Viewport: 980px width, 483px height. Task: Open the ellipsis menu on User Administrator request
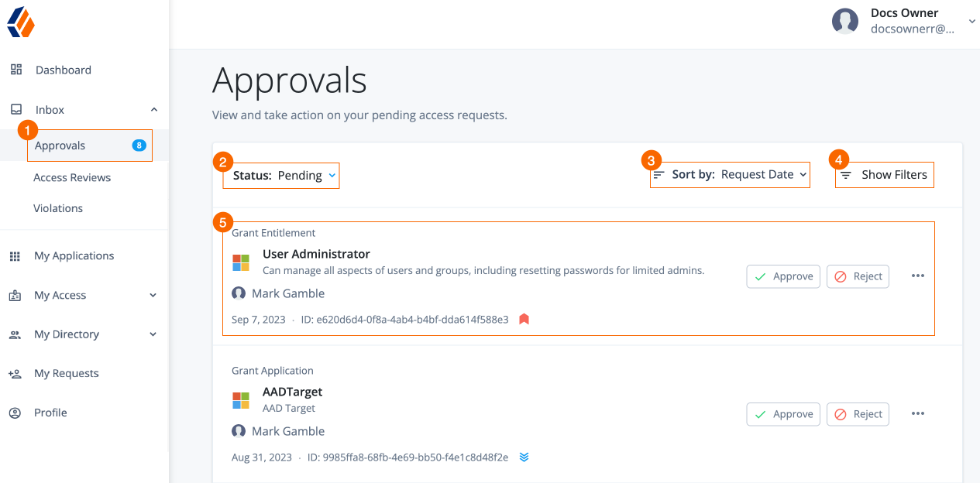[918, 276]
